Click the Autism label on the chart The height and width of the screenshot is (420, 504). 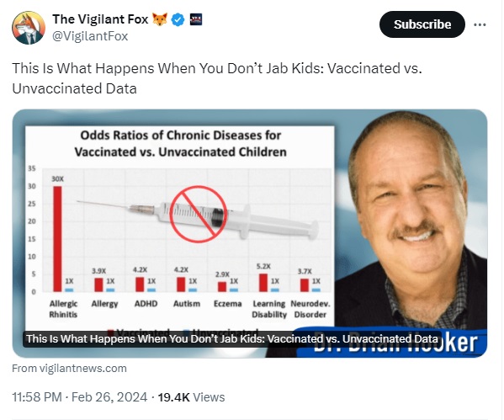pyautogui.click(x=187, y=304)
